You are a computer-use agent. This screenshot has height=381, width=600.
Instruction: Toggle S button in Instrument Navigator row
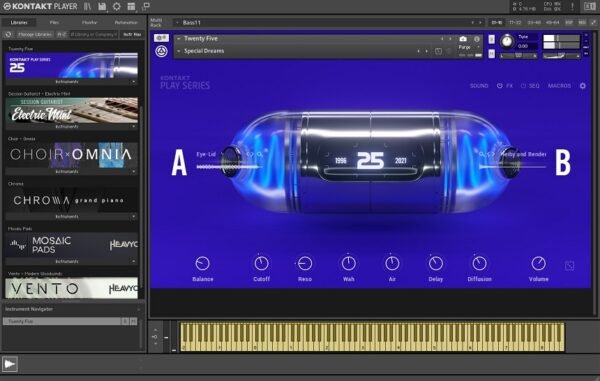125,321
